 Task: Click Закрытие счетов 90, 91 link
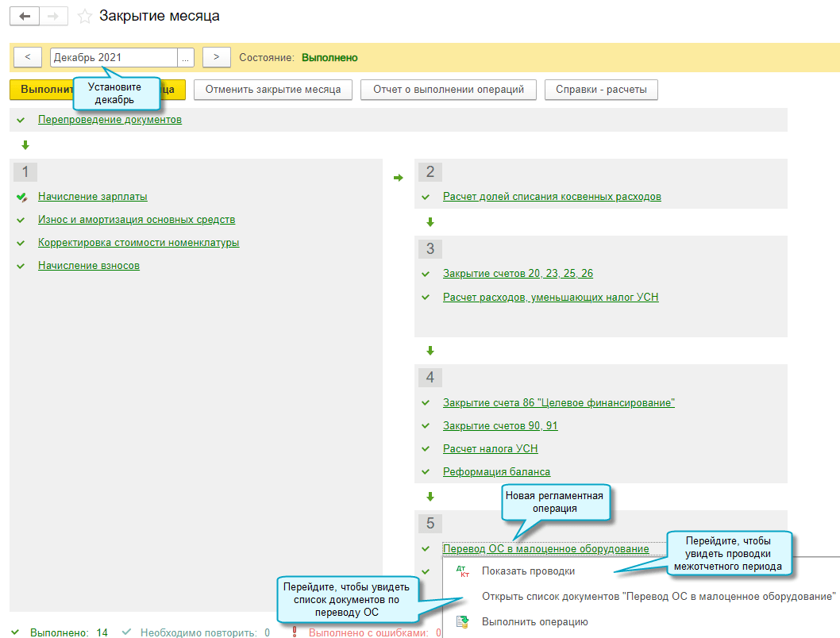500,426
